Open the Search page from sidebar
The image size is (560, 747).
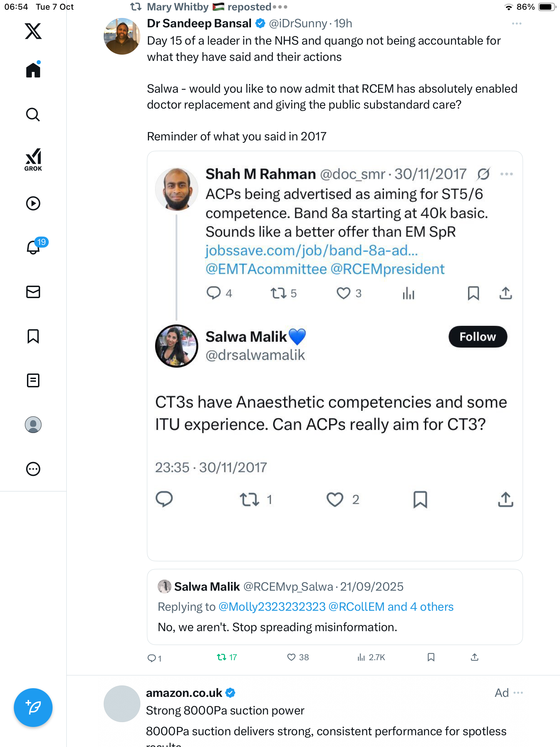click(33, 115)
